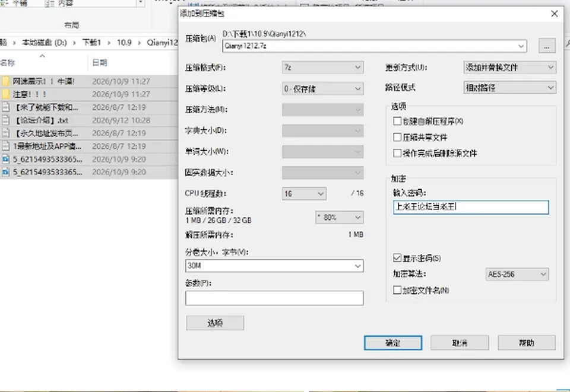
Task: Go to 本地磁盘 (D:) in Explorer breadcrumb
Action: 45,43
